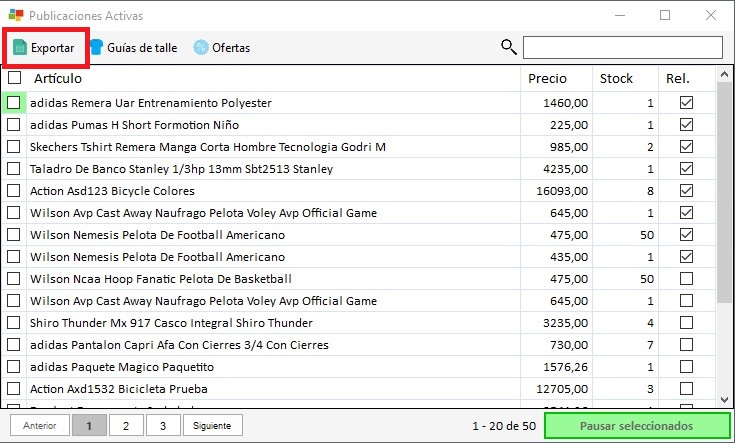Go to page 3
The height and width of the screenshot is (443, 735).
coord(163,425)
